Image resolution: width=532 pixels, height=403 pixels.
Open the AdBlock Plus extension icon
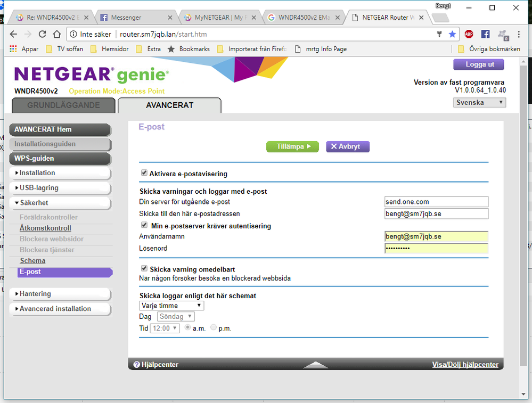(469, 34)
